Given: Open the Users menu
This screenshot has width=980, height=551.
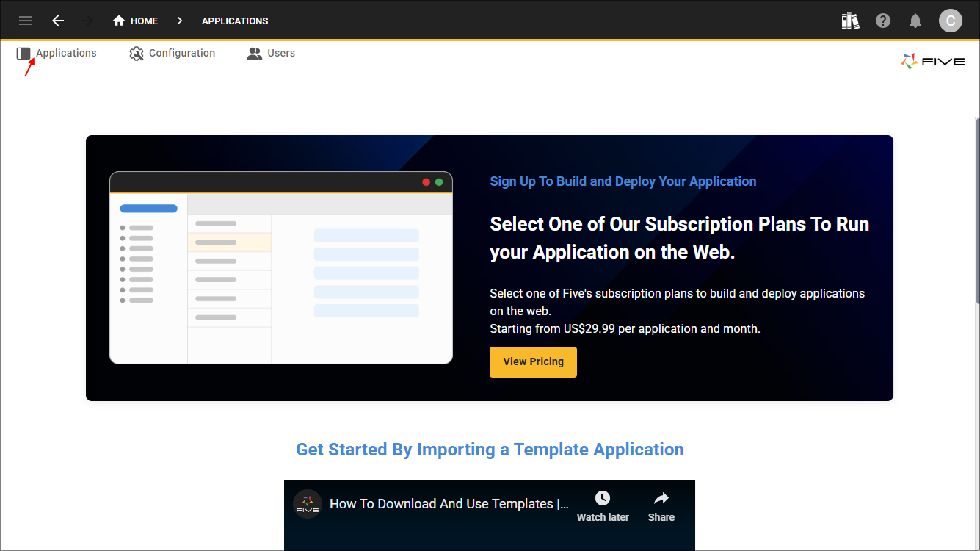Looking at the screenshot, I should [281, 53].
